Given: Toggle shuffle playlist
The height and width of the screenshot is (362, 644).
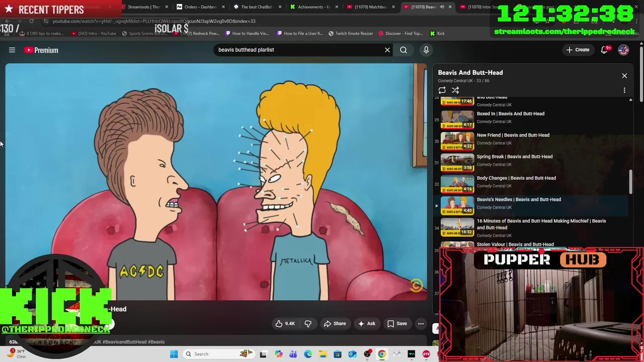Looking at the screenshot, I should pos(455,90).
